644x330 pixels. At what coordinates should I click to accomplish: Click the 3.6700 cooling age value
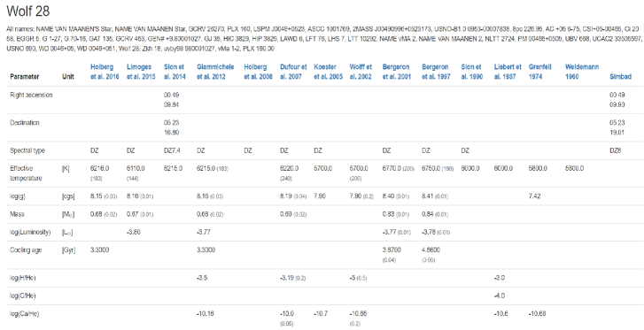point(392,250)
